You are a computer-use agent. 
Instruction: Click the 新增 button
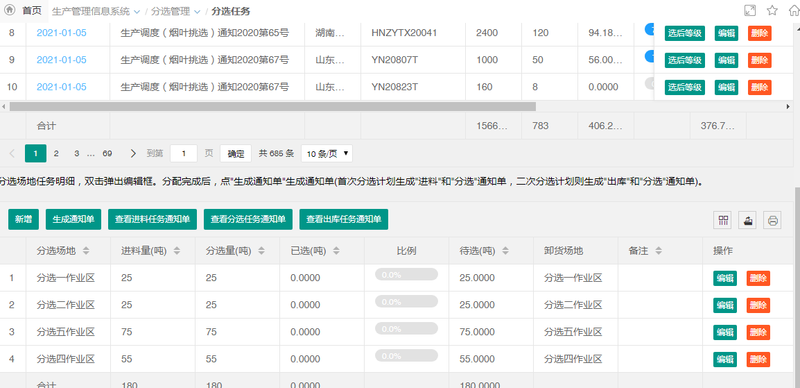[23, 220]
